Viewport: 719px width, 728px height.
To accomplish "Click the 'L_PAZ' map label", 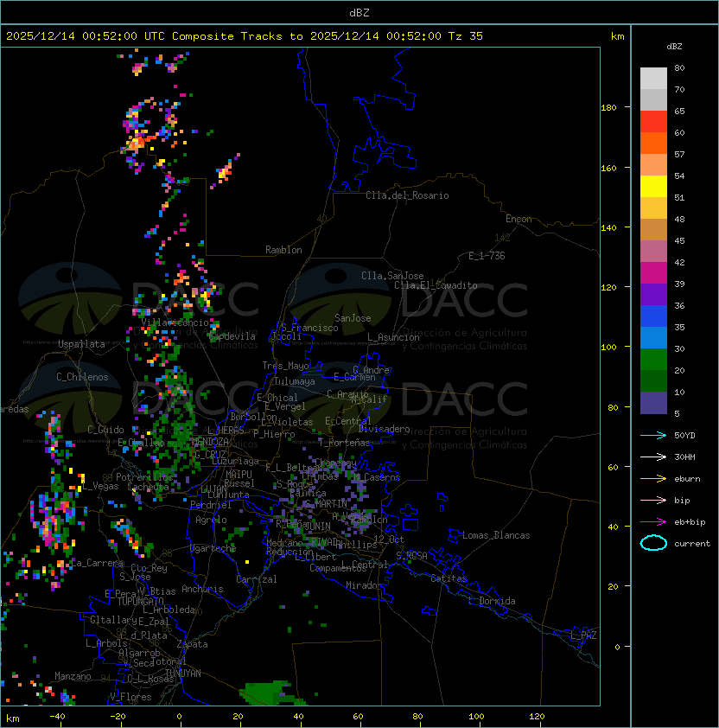I will (583, 635).
